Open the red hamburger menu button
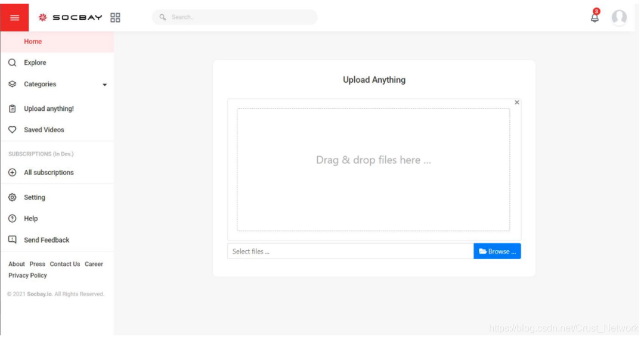This screenshot has height=339, width=644. pyautogui.click(x=14, y=17)
